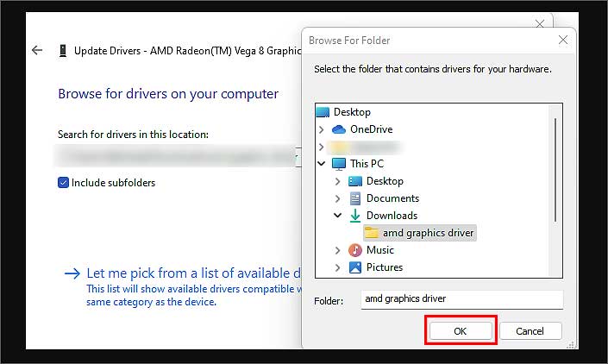Select the top-level Desktop icon in tree
Screen dimensions: 608x364
coord(323,112)
